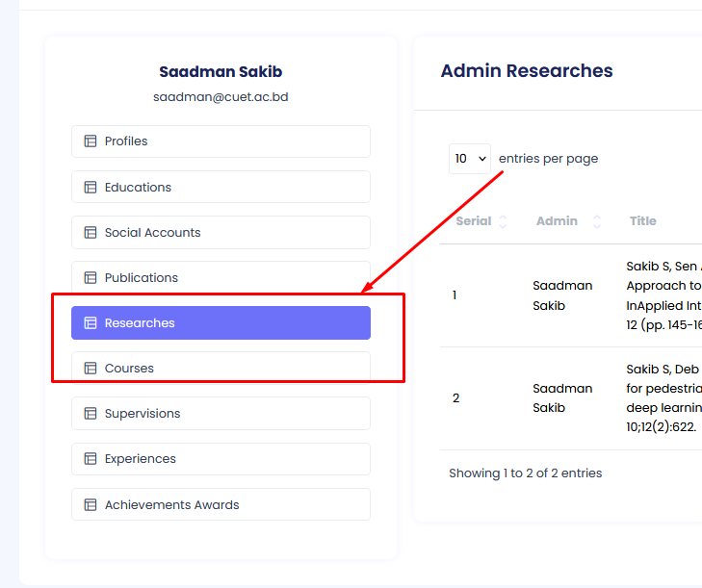
Task: Open the Publications sidebar entry
Action: click(221, 278)
